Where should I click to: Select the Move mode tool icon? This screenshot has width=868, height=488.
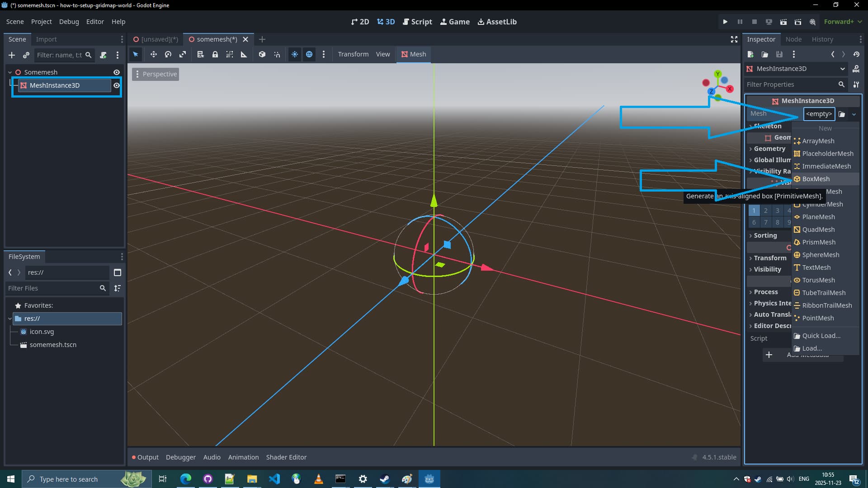point(154,54)
